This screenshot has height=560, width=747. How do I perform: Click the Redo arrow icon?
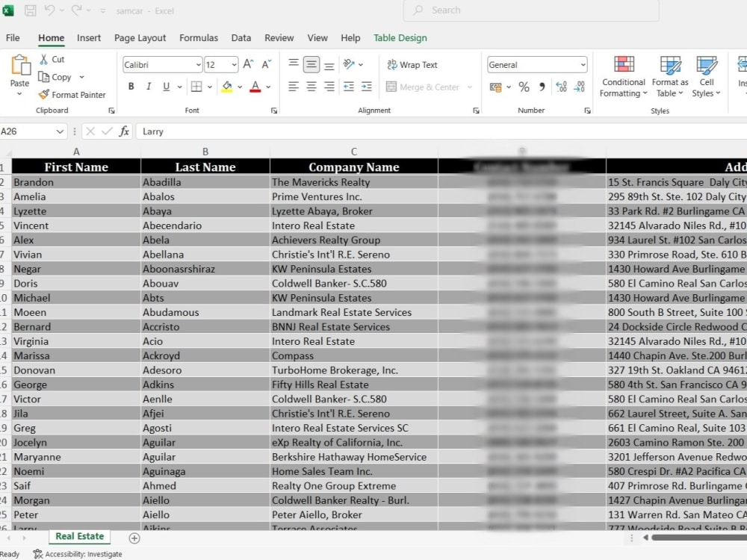click(76, 10)
